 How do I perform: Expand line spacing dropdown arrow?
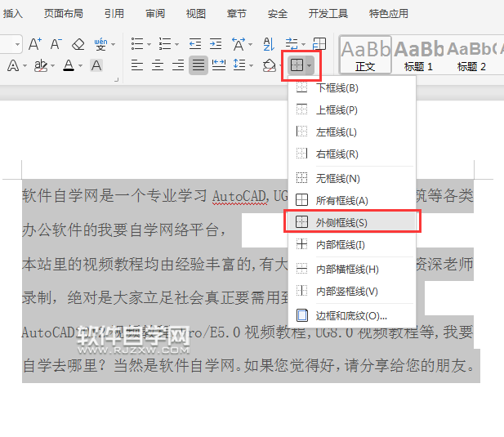pyautogui.click(x=252, y=66)
